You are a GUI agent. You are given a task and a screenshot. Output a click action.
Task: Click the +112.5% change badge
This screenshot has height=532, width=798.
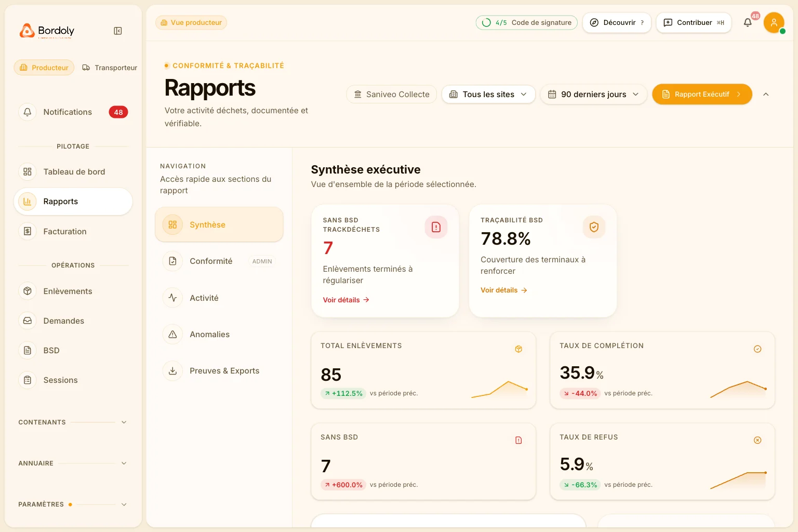(343, 393)
